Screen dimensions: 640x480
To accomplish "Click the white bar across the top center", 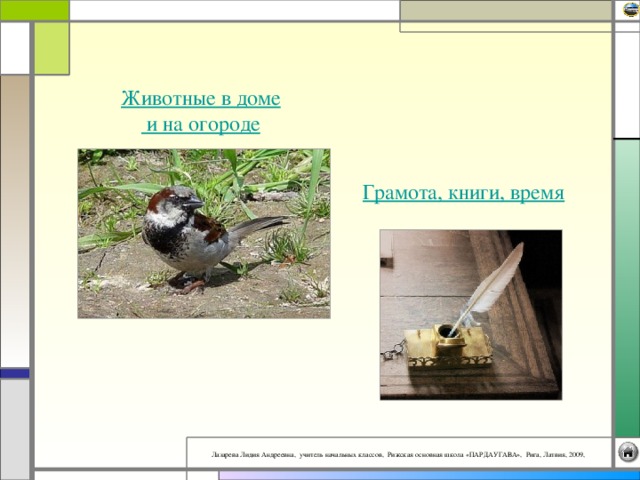I will coord(235,10).
